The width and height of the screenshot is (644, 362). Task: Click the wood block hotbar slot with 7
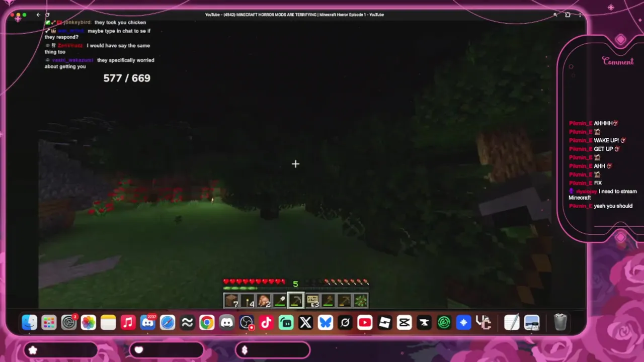pos(231,301)
